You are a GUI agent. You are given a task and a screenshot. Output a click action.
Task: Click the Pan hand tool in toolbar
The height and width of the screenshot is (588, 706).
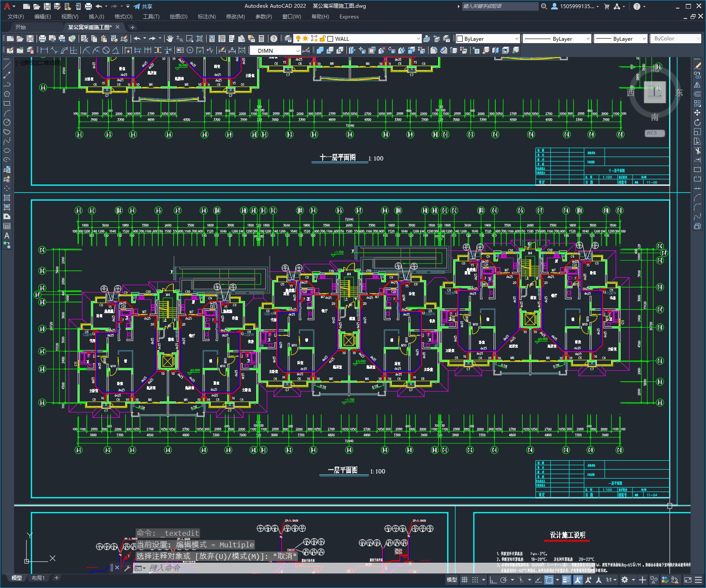(x=170, y=39)
